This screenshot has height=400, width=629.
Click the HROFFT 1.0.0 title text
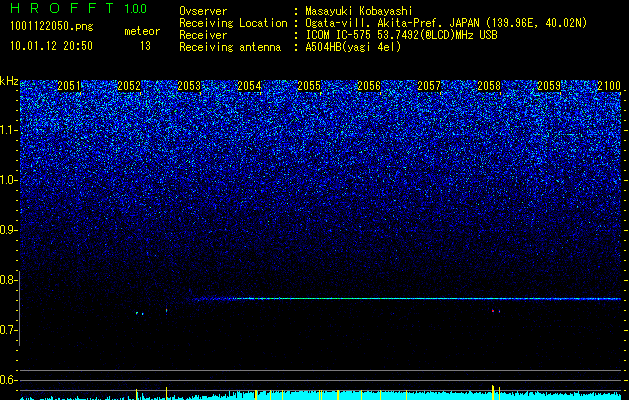click(x=78, y=8)
